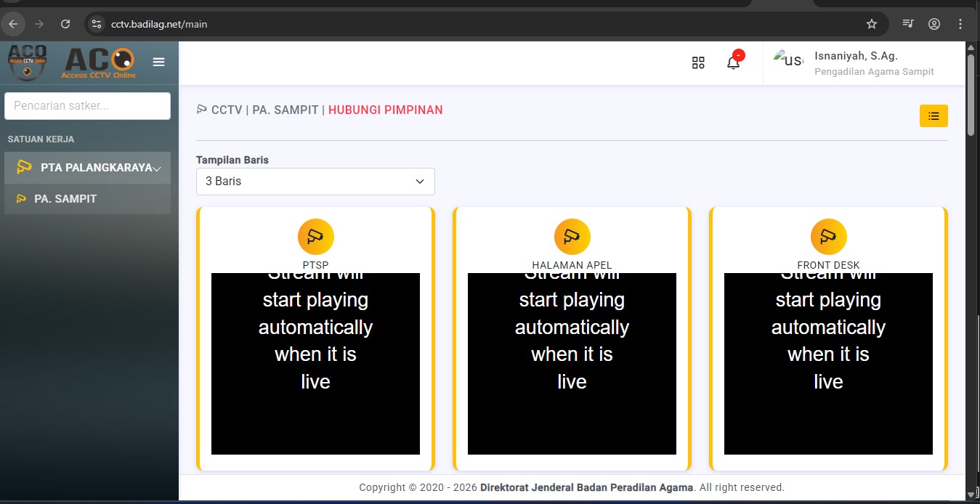Click SATUAN KERJA heading
980x504 pixels.
click(41, 139)
